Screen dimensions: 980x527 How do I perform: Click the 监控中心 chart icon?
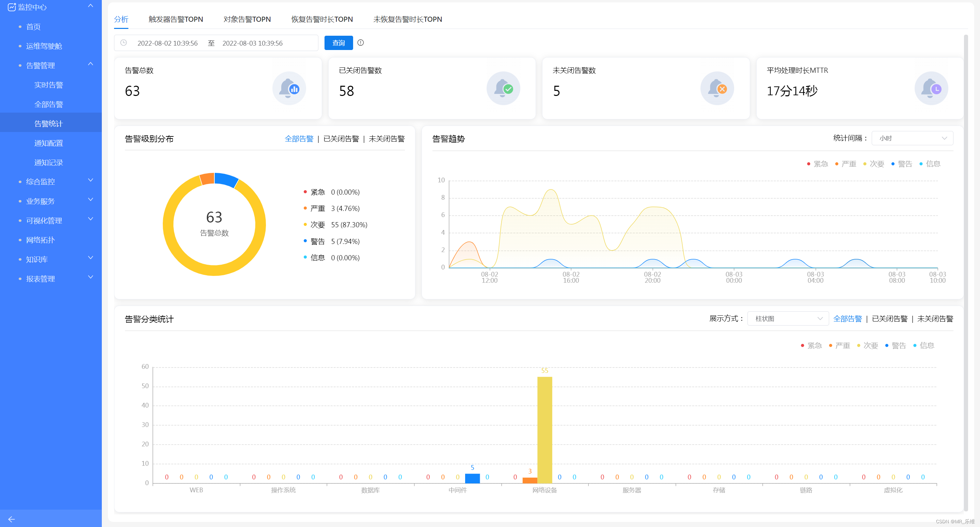click(12, 7)
